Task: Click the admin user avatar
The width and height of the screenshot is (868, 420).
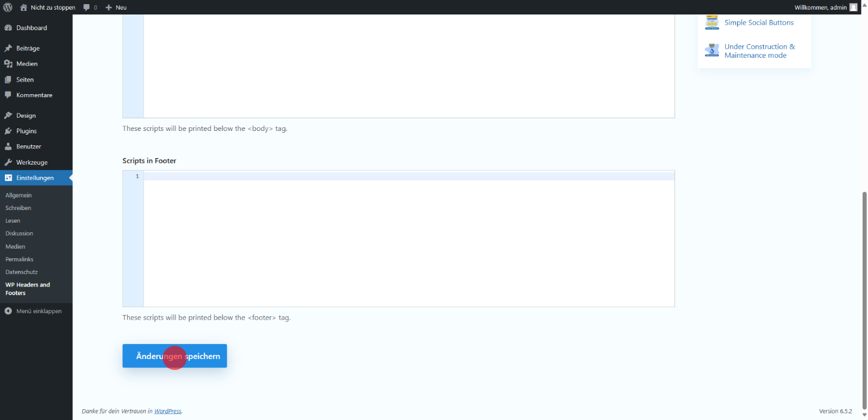Action: (853, 7)
